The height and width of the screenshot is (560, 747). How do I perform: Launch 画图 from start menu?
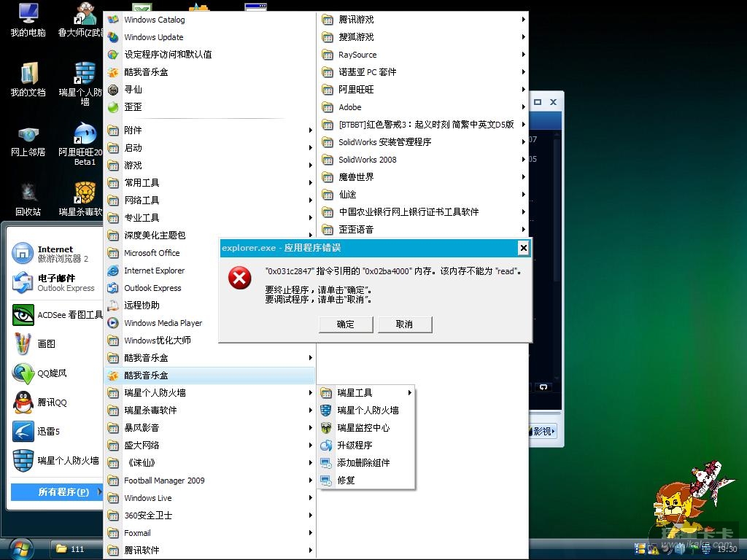56,344
